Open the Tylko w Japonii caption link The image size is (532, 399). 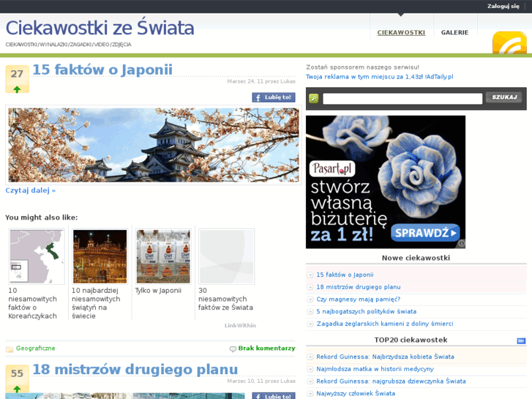tap(158, 291)
